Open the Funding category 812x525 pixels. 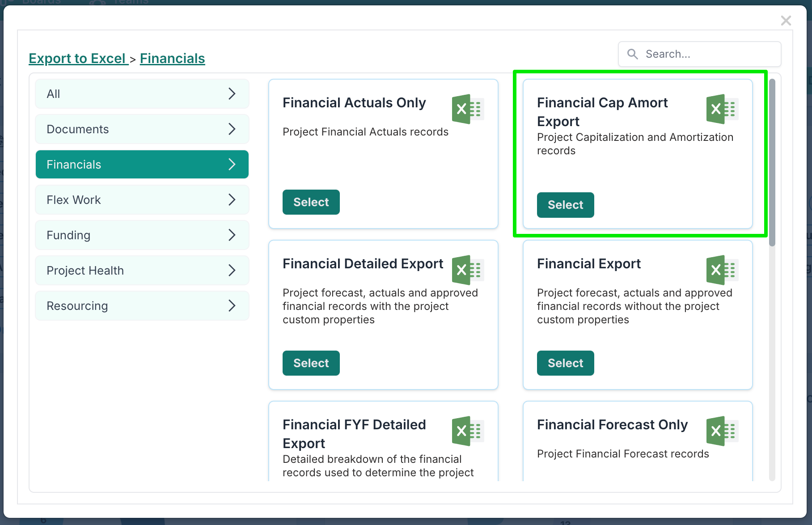click(x=142, y=235)
